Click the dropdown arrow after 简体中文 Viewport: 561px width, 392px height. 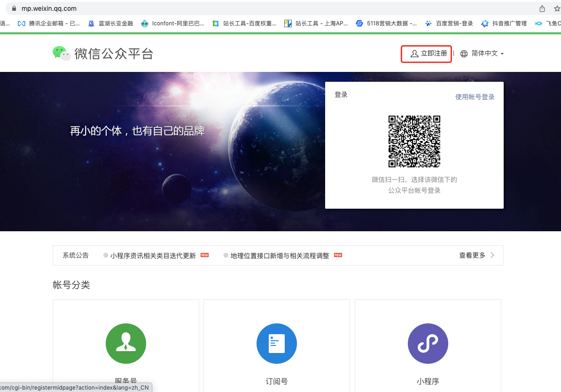pos(502,54)
